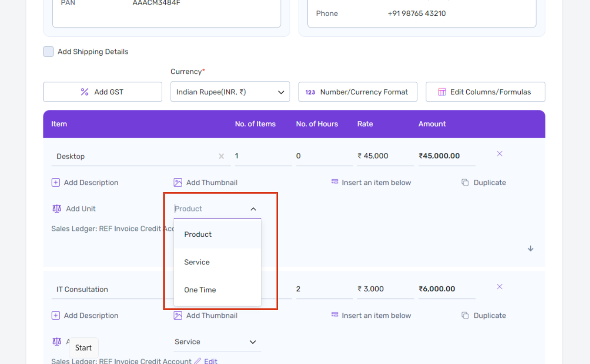Click the Duplicate icon for IT Consultation
Screen dimensions: 590x364
pyautogui.click(x=465, y=316)
